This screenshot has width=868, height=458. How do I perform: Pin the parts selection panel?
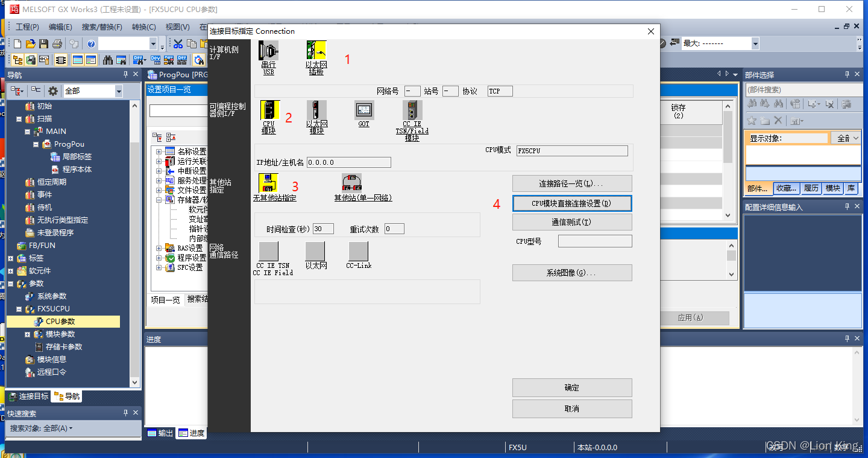846,75
